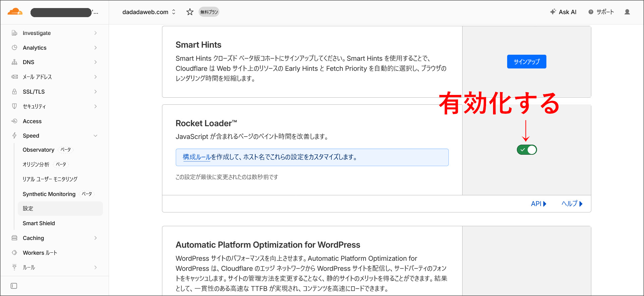Open the 構成ルール link

[197, 157]
